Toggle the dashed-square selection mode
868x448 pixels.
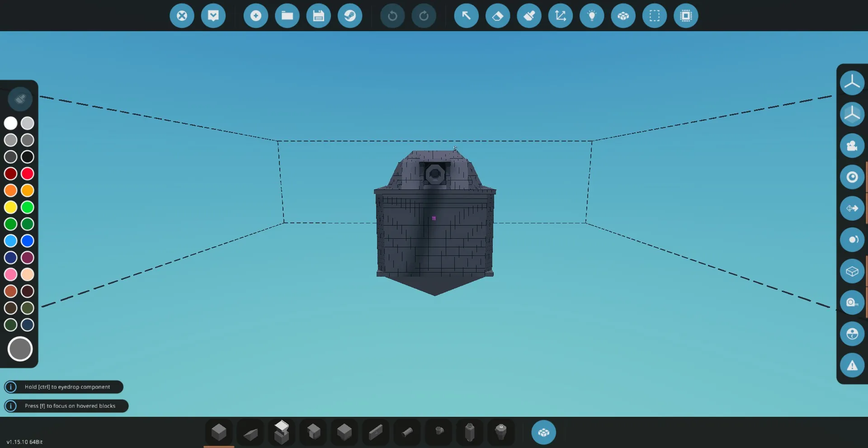(x=654, y=16)
